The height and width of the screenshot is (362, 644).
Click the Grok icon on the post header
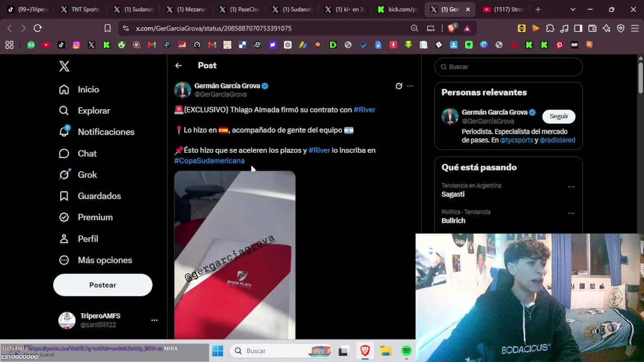point(399,86)
